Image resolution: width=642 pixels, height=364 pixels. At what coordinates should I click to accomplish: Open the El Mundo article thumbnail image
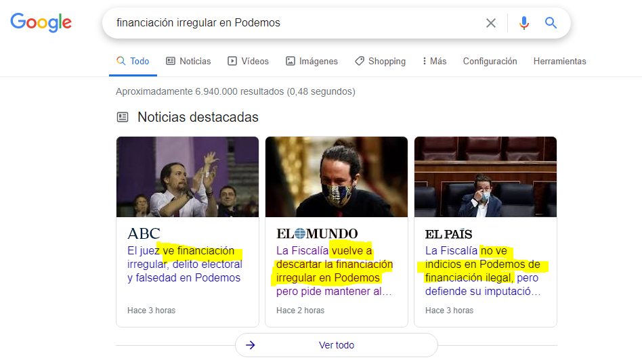tap(337, 177)
